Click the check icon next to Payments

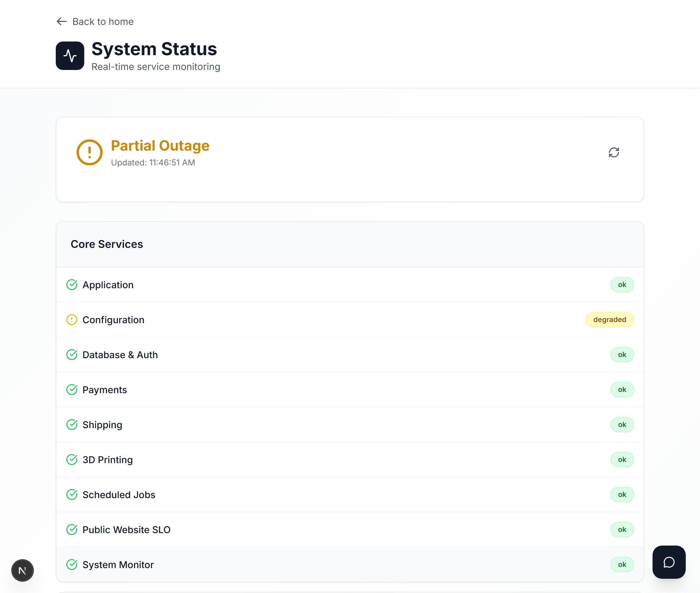click(72, 390)
